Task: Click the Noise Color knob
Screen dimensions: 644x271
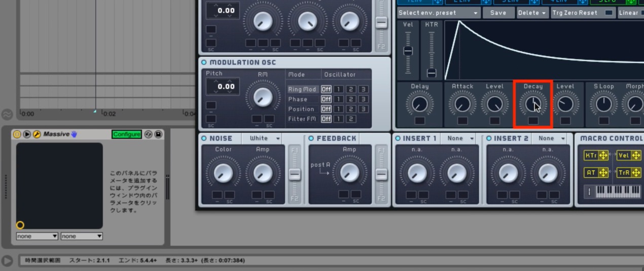Action: tap(223, 172)
